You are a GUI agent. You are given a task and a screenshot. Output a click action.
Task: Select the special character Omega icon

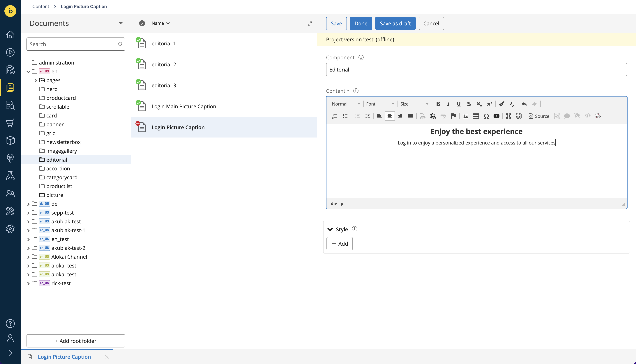coord(486,116)
